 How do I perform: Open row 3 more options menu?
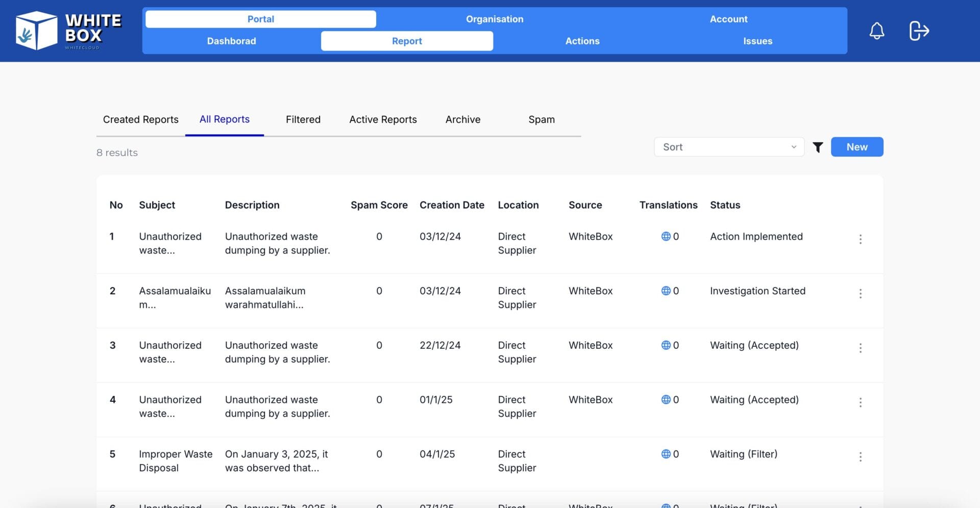[860, 348]
